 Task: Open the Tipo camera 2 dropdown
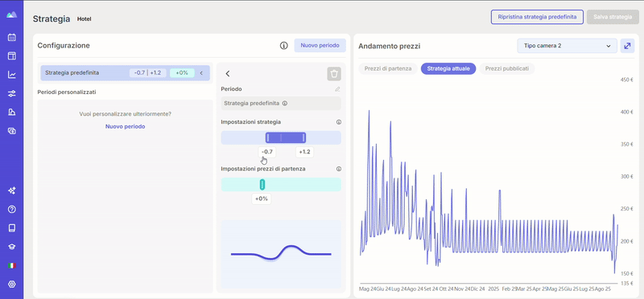567,46
